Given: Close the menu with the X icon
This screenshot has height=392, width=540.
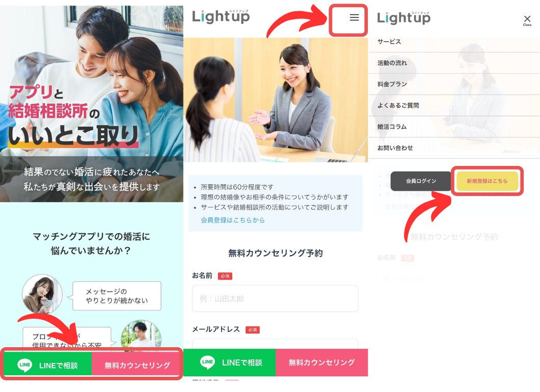Looking at the screenshot, I should click(527, 20).
